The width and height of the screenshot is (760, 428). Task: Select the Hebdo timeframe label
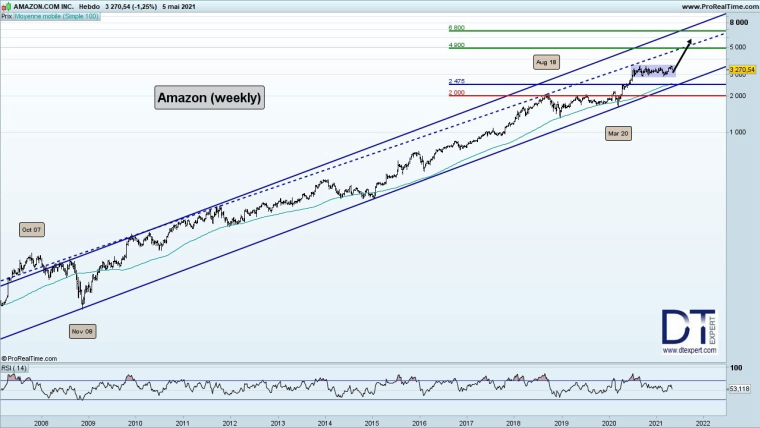89,7
